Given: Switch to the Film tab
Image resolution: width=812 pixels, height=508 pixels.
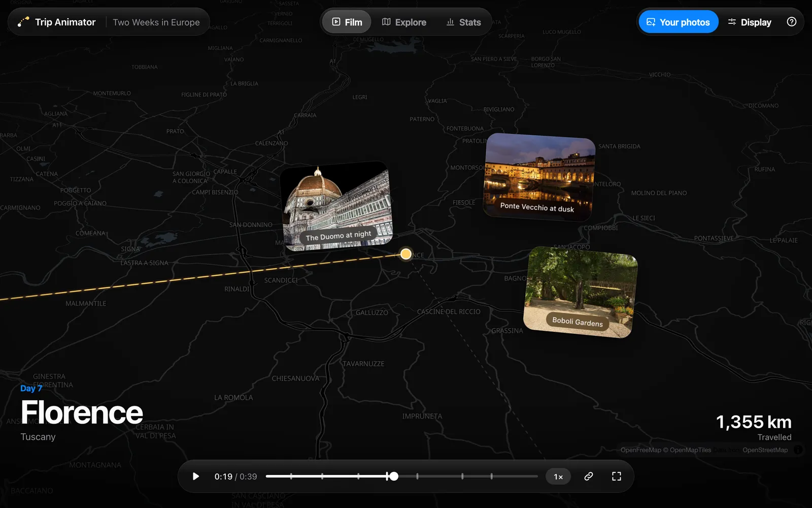Looking at the screenshot, I should point(347,22).
